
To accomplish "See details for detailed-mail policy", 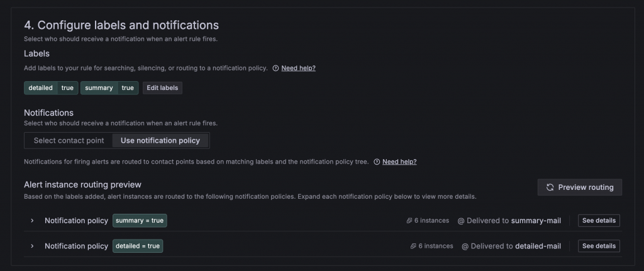I will pos(599,246).
